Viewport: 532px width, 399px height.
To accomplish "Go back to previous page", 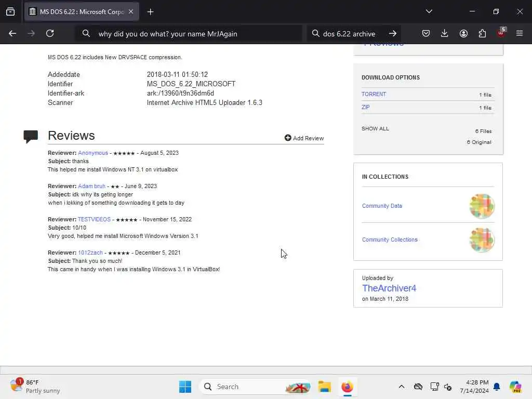I will pos(12,33).
